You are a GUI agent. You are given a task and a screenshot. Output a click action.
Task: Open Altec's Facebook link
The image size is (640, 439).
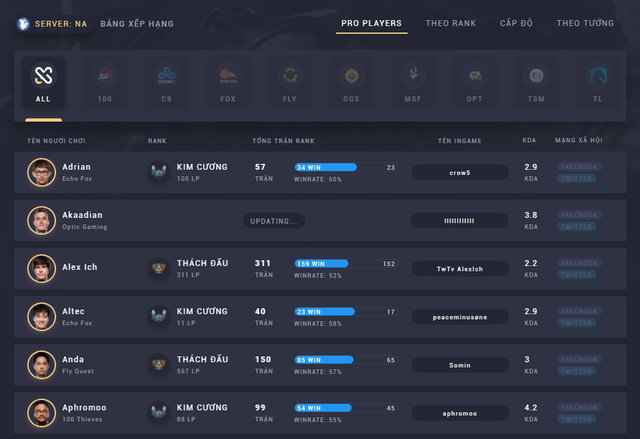(579, 311)
